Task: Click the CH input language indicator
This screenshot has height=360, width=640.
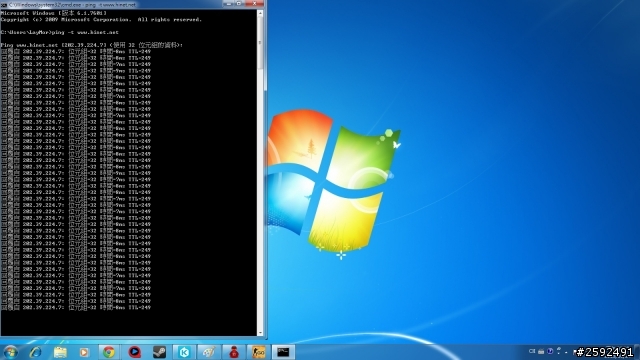Action: pos(532,351)
